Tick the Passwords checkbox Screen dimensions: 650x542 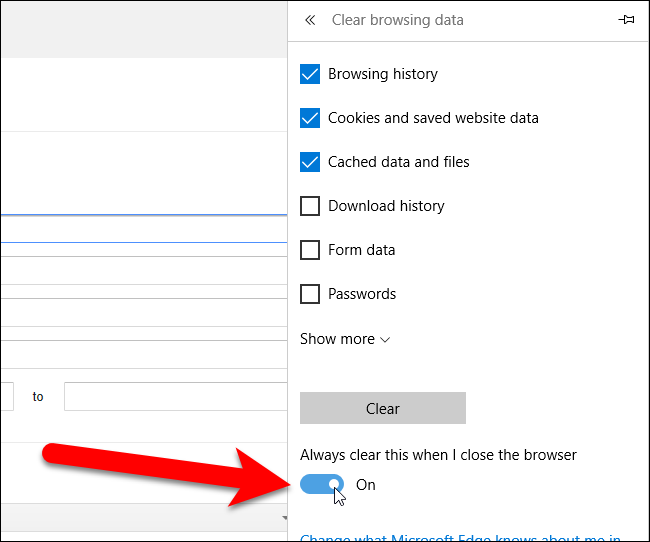tap(310, 294)
